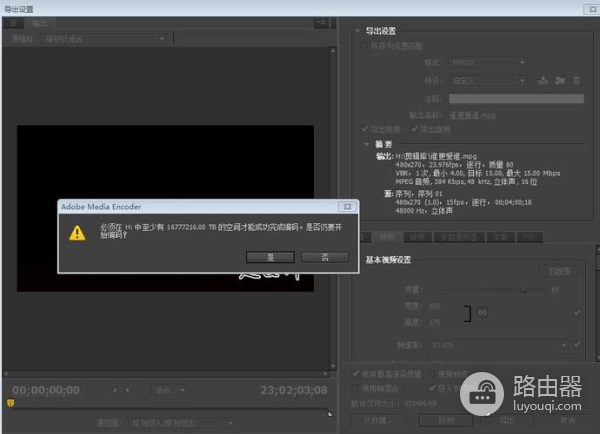Close the Adobe Media Encoder warning dialog
The image size is (600, 434).
coord(347,207)
